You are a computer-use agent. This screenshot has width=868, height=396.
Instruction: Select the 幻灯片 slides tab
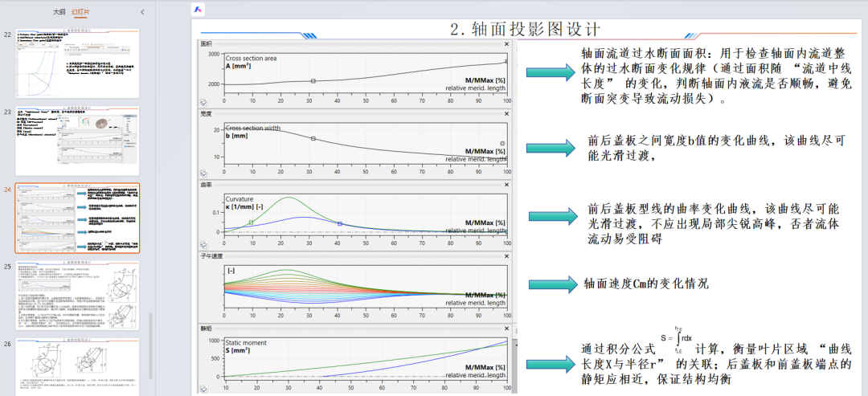pyautogui.click(x=80, y=12)
